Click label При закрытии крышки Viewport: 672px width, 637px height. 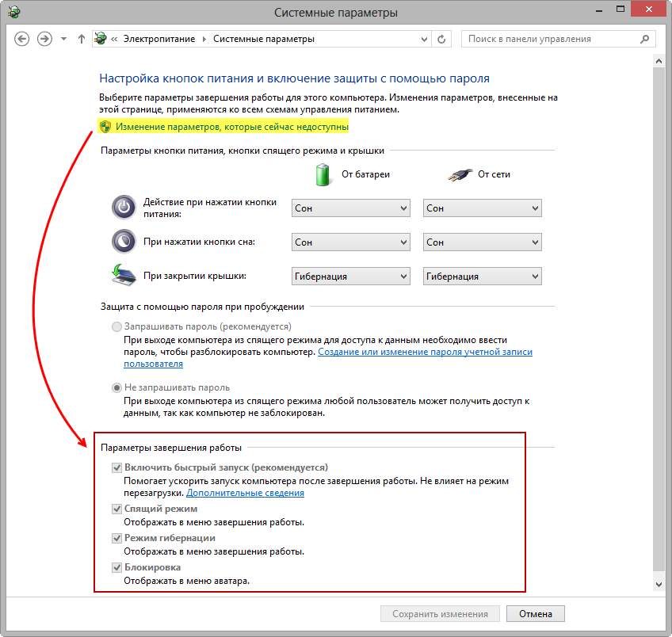[x=195, y=276]
